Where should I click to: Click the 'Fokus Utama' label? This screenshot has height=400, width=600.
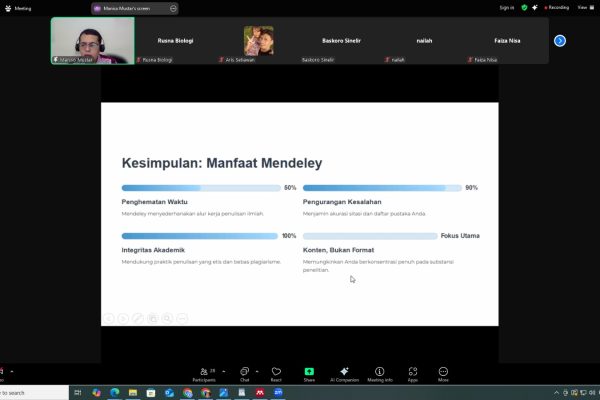point(460,236)
